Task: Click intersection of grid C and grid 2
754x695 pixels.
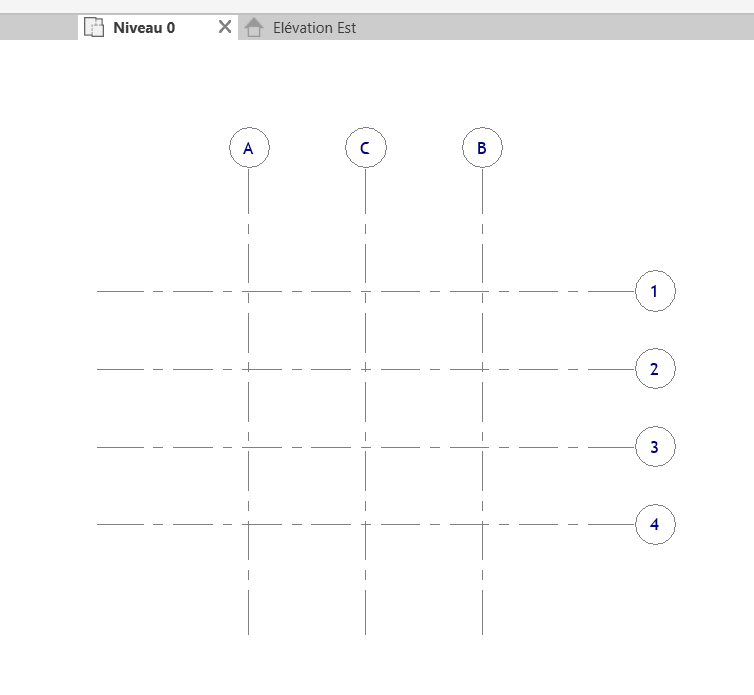Action: 365,369
